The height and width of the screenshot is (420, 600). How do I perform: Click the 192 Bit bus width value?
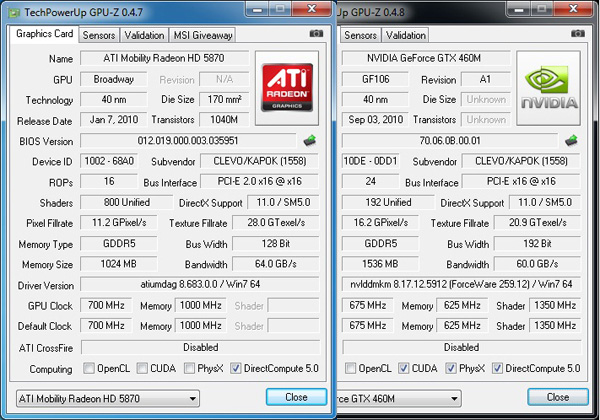(537, 243)
